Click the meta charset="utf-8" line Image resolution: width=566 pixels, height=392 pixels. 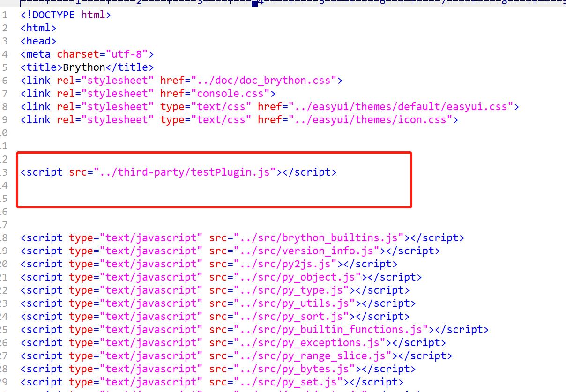tap(87, 54)
